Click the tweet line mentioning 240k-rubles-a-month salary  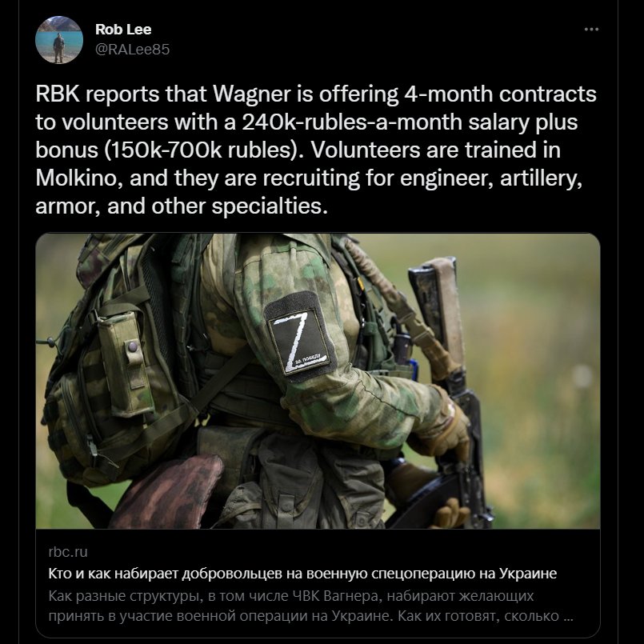[306, 122]
